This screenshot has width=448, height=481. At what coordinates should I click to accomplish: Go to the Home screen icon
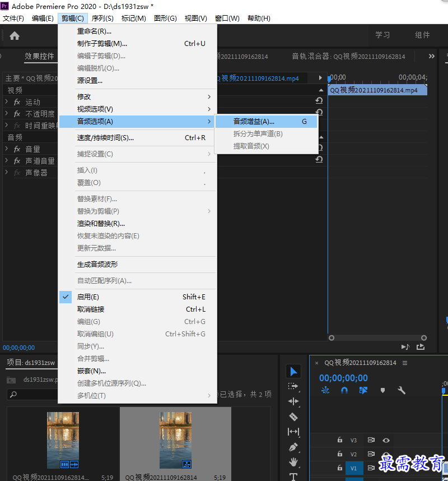point(15,36)
